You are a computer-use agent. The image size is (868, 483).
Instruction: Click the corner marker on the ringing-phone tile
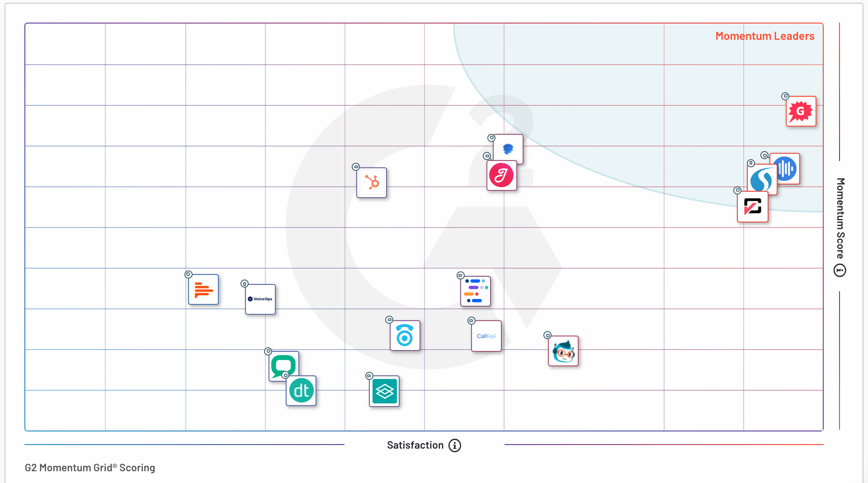(389, 320)
